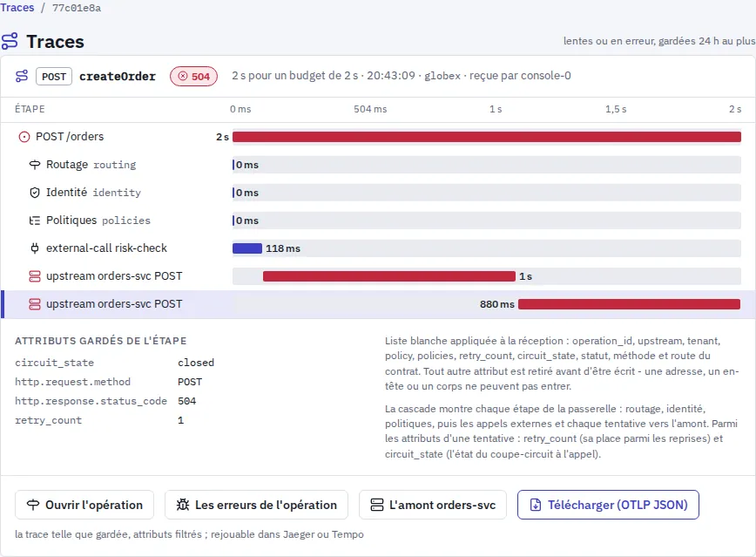Click the retry_count attribute name

coord(48,420)
